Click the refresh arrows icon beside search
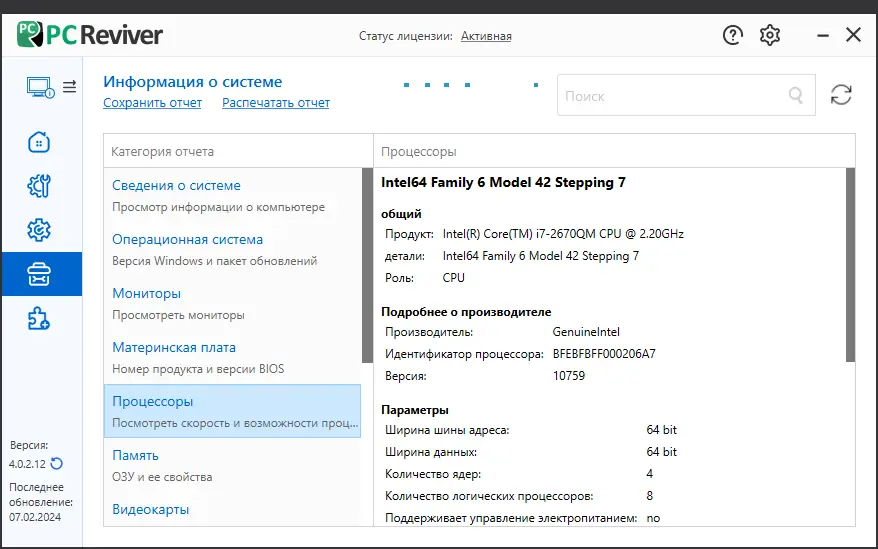The height and width of the screenshot is (549, 878). click(x=841, y=95)
